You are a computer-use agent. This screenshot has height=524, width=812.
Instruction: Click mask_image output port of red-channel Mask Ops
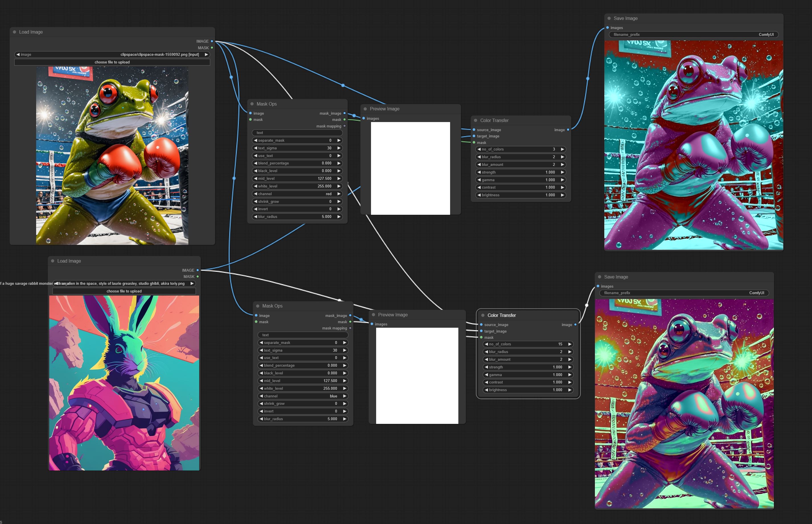pyautogui.click(x=344, y=113)
